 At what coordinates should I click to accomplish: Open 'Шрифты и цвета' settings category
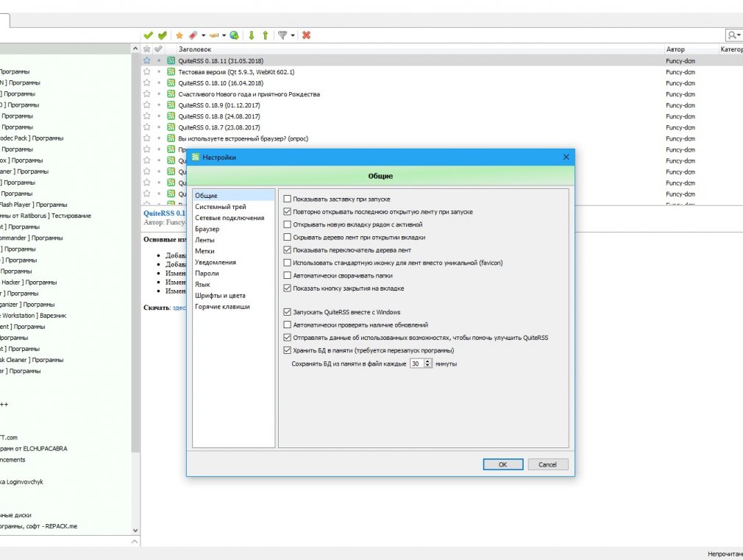pyautogui.click(x=221, y=295)
